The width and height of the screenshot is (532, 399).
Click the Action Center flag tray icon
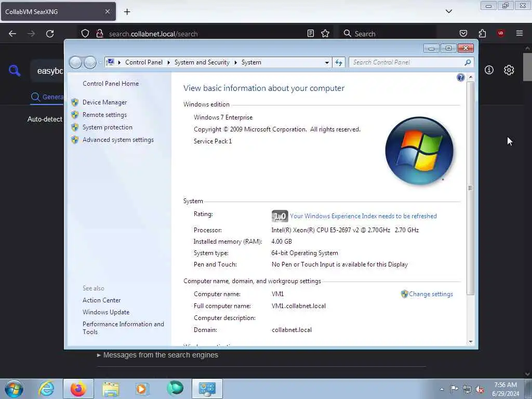454,389
